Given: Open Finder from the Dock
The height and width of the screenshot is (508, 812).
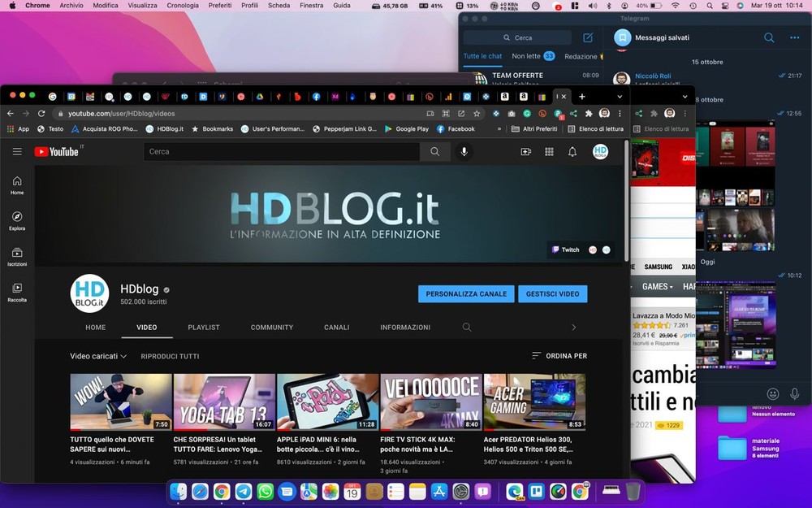Looking at the screenshot, I should coord(178,491).
